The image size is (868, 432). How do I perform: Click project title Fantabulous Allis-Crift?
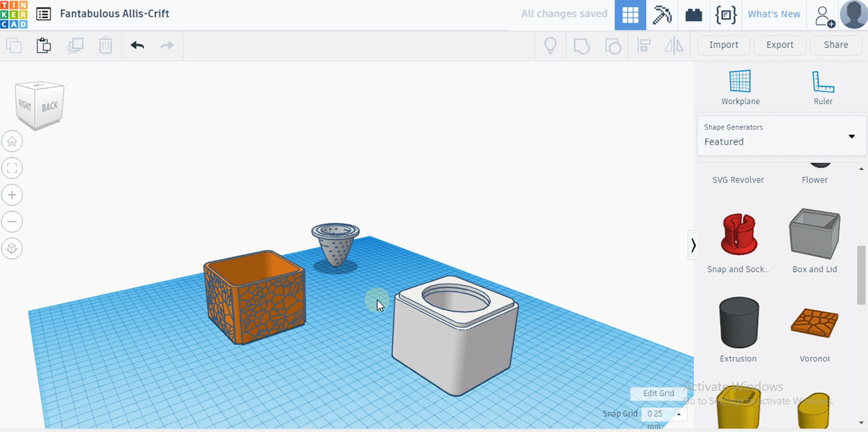115,13
